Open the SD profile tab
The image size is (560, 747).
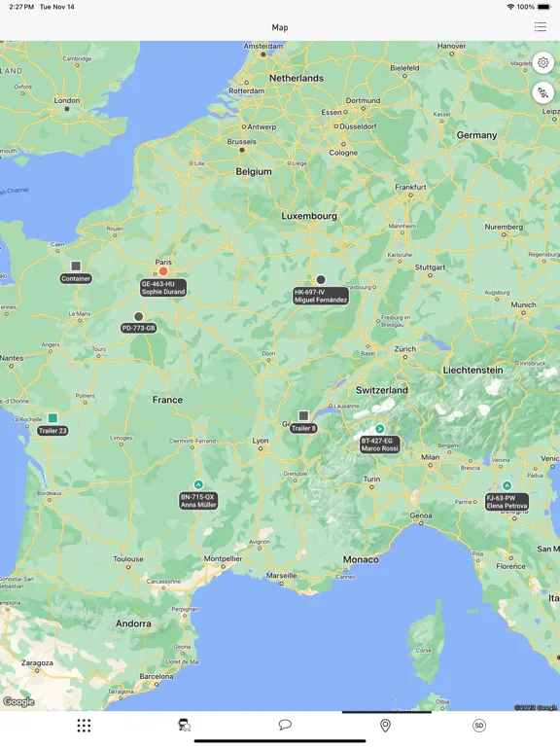pyautogui.click(x=479, y=725)
